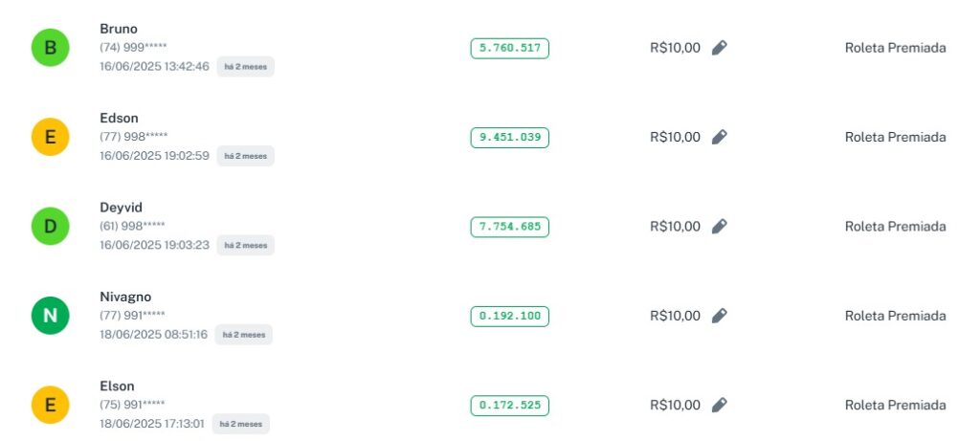Open the name Bruno
Screen dimensions: 980x441
pyautogui.click(x=119, y=29)
